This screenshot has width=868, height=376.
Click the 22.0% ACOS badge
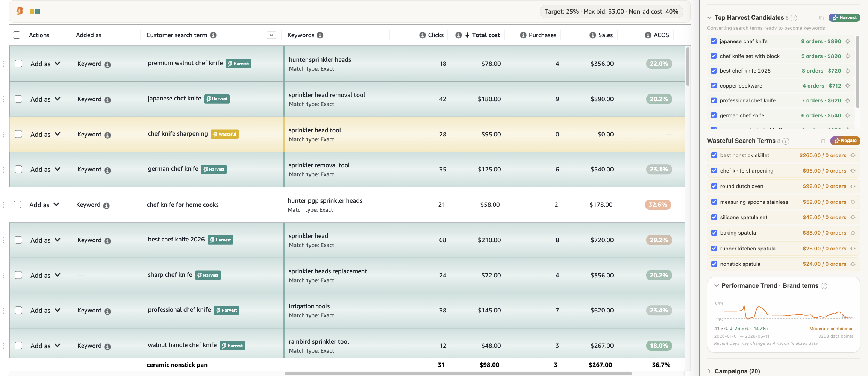(x=659, y=64)
